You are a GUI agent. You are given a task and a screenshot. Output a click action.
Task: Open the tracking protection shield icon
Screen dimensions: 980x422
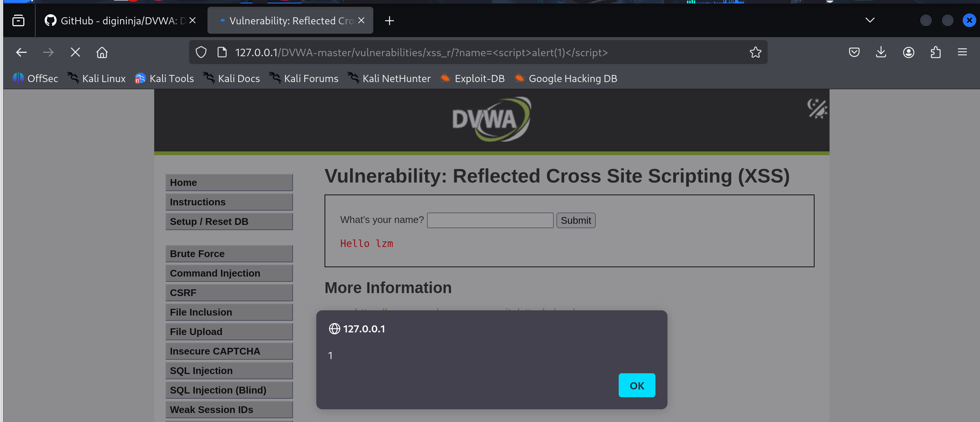[201, 52]
